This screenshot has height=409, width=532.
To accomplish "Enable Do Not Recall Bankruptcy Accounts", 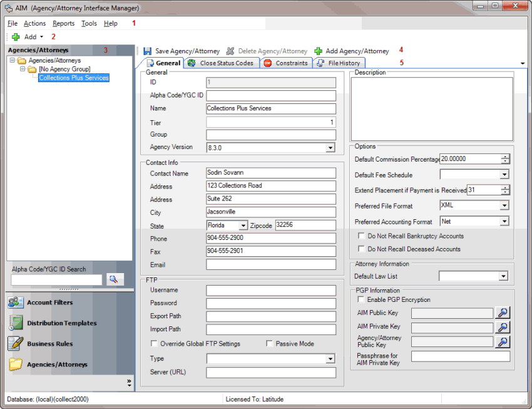I will tap(361, 236).
